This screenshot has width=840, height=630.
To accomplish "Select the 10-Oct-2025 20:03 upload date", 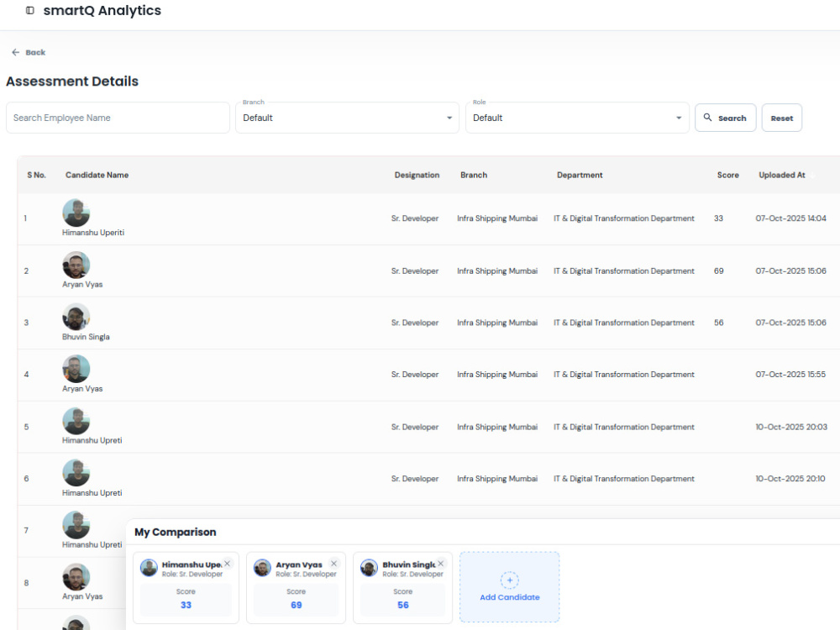I will pos(791,427).
